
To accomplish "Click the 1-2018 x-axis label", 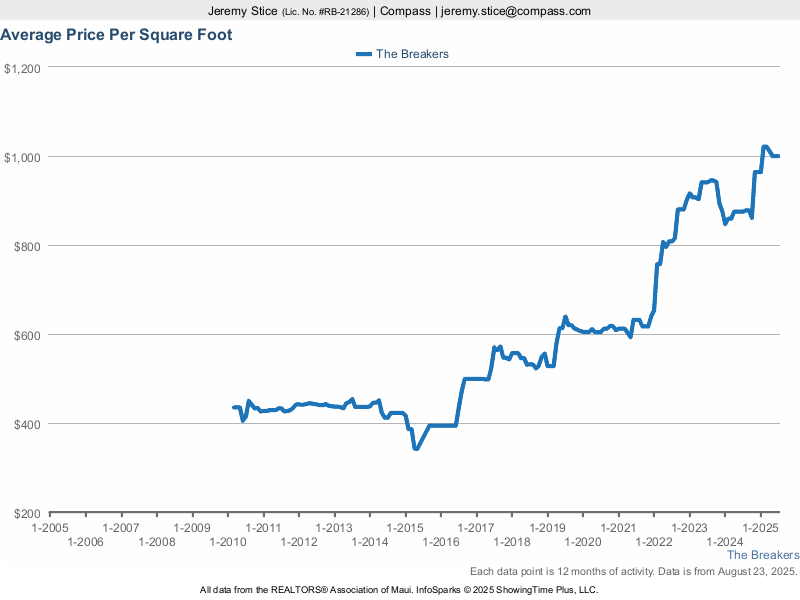I will 511,541.
